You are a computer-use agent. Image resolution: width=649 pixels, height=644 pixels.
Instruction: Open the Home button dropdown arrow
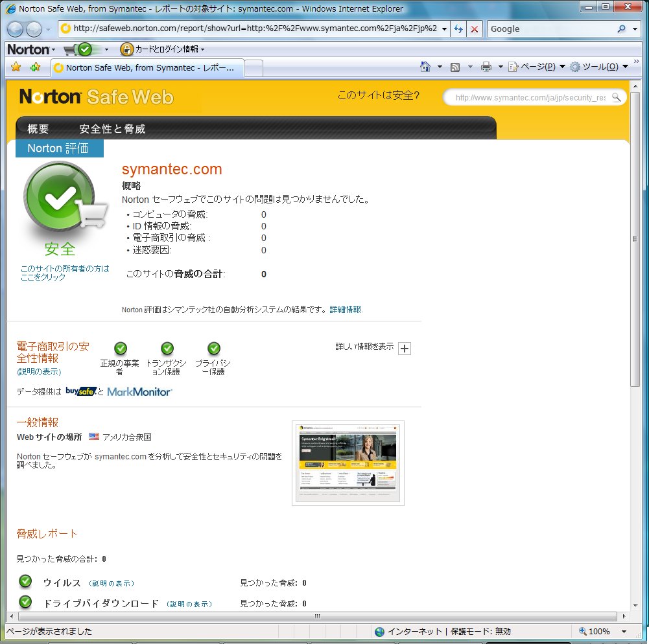pos(440,67)
